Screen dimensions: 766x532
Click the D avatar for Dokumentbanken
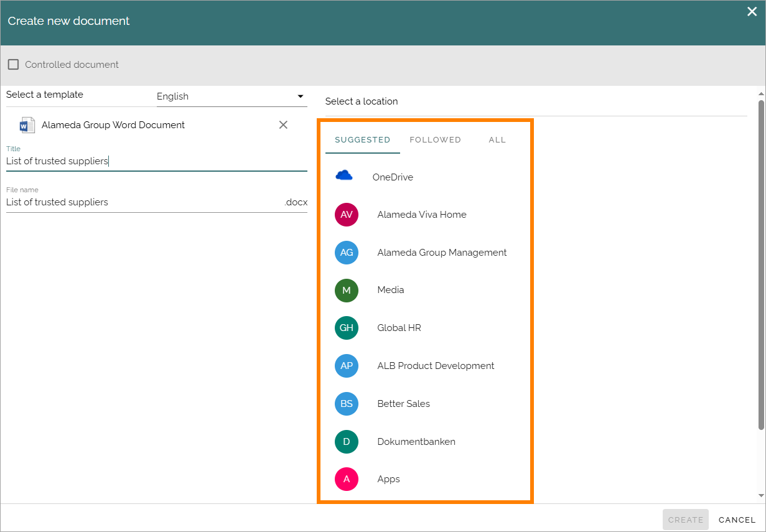tap(347, 442)
